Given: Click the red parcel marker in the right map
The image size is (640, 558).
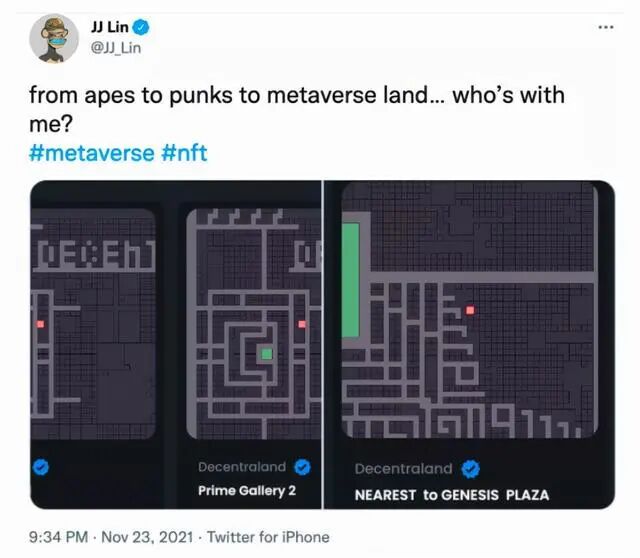Looking at the screenshot, I should (x=470, y=310).
